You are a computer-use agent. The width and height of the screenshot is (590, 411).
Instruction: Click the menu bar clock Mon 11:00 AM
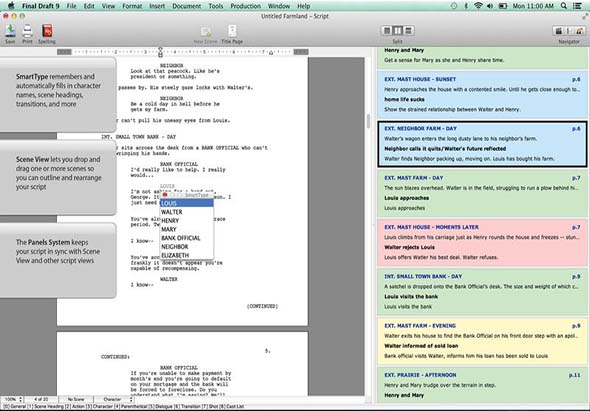tap(533, 6)
